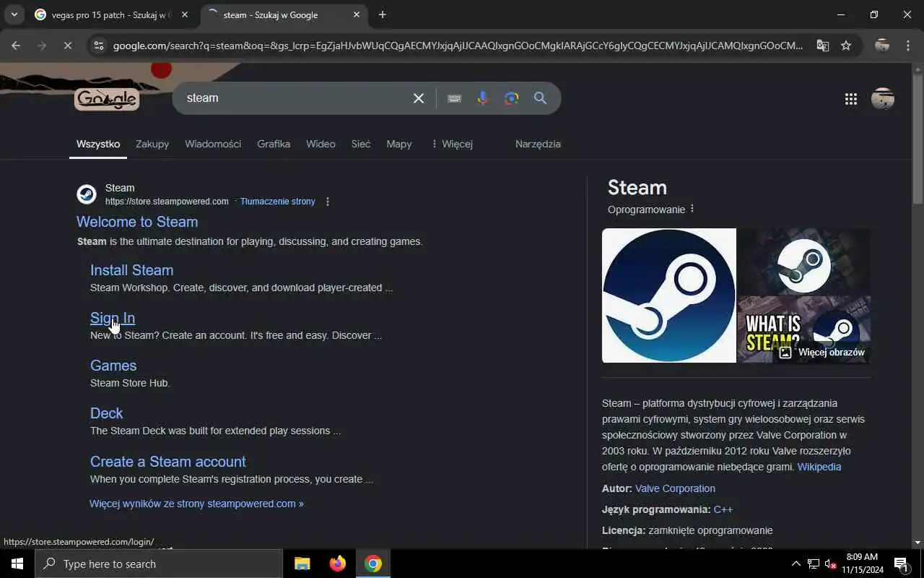The height and width of the screenshot is (578, 924).
Task: Switch to the Sieć tab
Action: 361,144
